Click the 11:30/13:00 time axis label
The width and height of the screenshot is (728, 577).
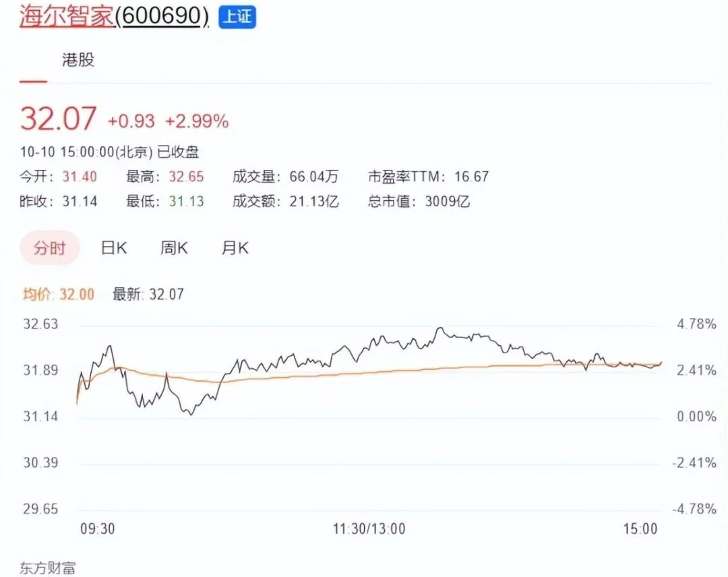(369, 528)
